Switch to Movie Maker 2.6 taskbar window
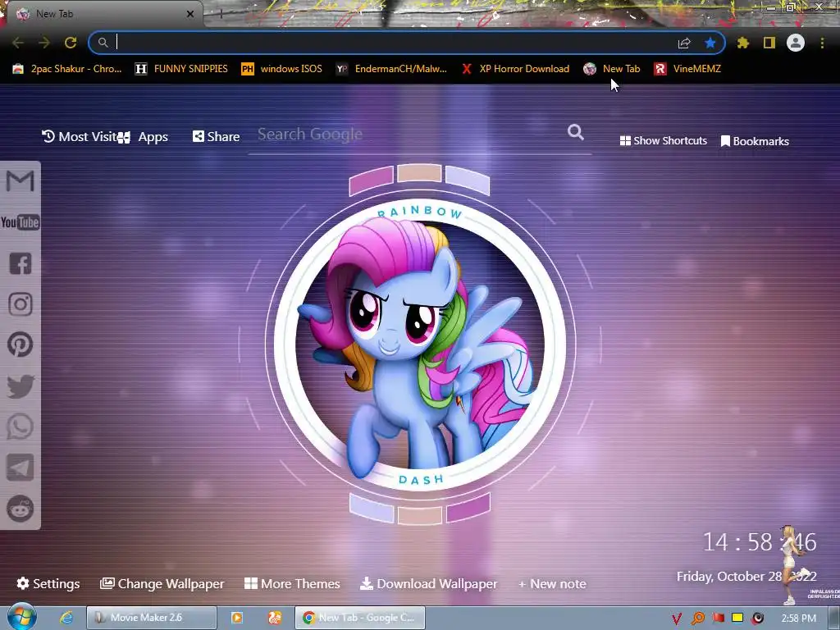 pos(152,618)
